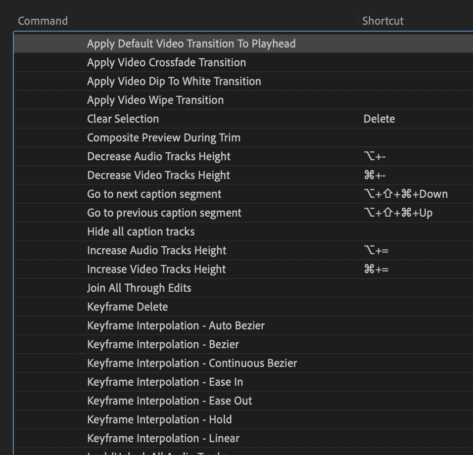The image size is (473, 455).
Task: Click the Command column header
Action: tap(43, 21)
